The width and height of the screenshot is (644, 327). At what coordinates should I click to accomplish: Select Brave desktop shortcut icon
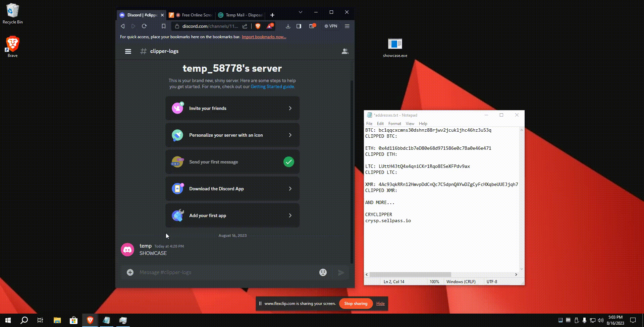coord(13,47)
